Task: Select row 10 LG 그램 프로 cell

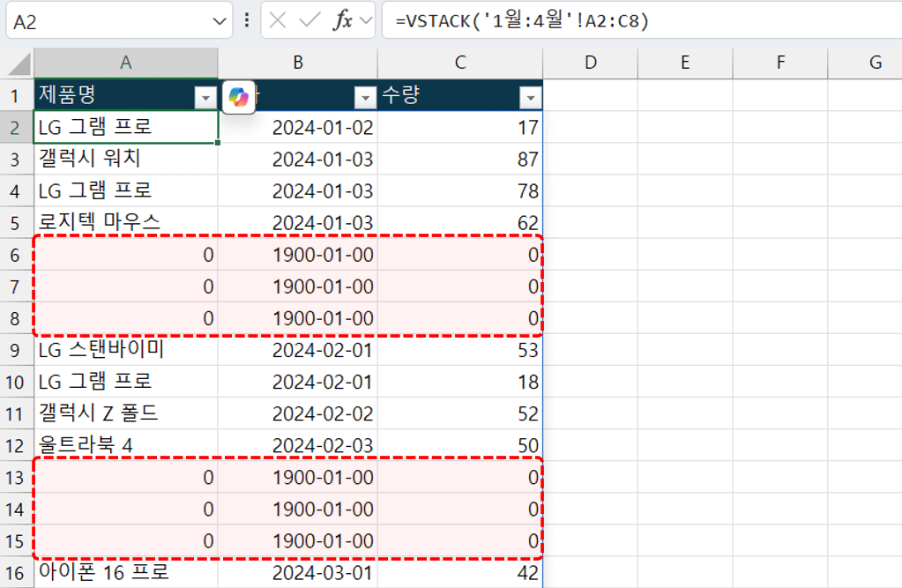Action: (126, 382)
